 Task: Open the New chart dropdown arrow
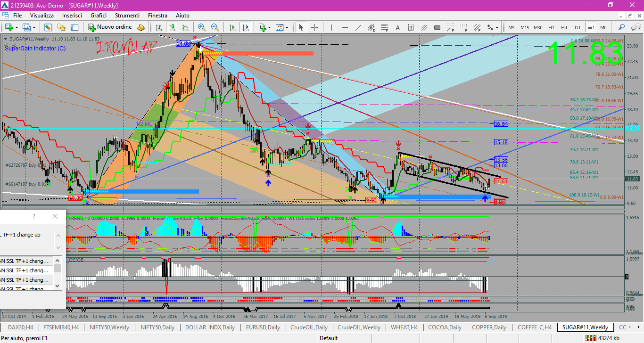17,27
